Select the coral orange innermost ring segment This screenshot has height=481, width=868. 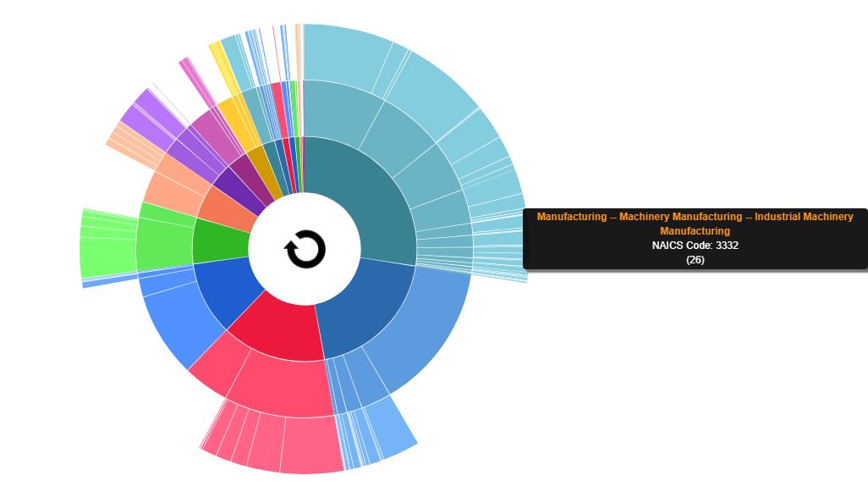click(x=228, y=209)
